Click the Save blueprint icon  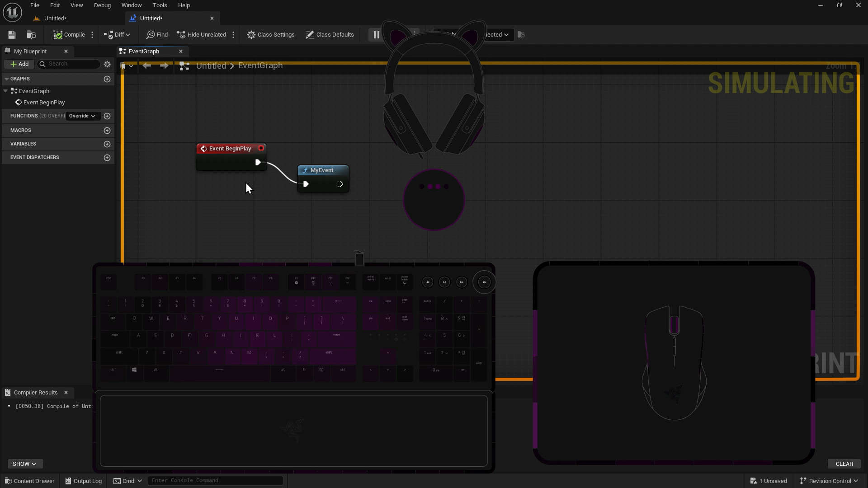point(12,35)
